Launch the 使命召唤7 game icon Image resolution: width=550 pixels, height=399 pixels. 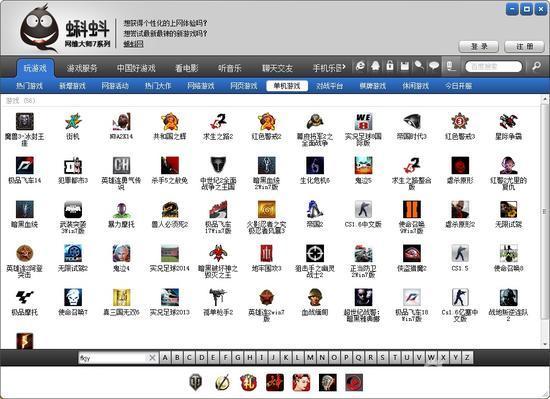73,297
